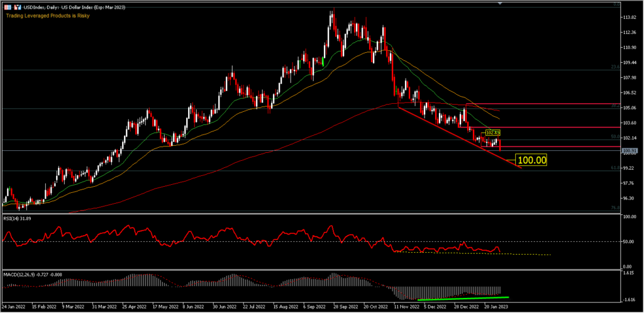Select the 100.00 price target label
644x313 pixels.
[531, 160]
